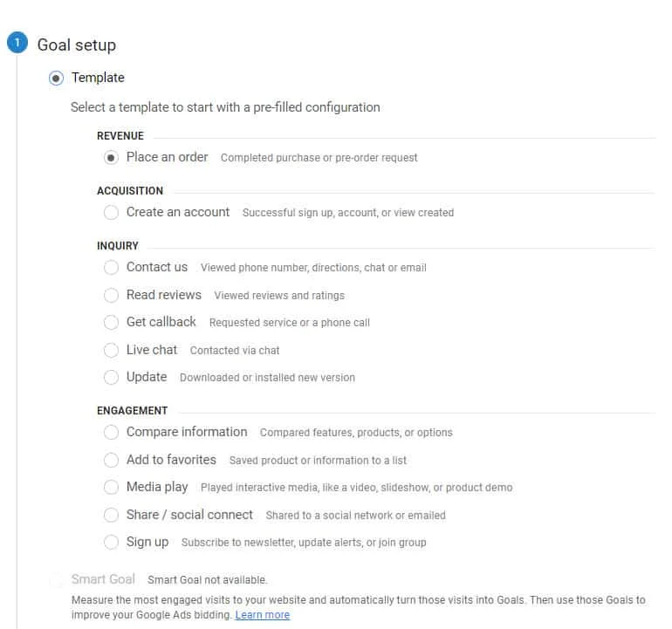Select Compare information radio button

111,433
